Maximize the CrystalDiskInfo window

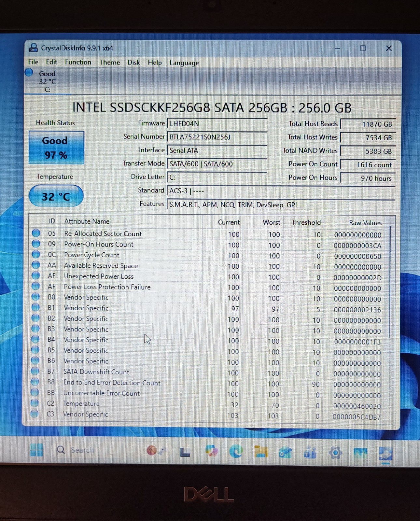[x=363, y=48]
